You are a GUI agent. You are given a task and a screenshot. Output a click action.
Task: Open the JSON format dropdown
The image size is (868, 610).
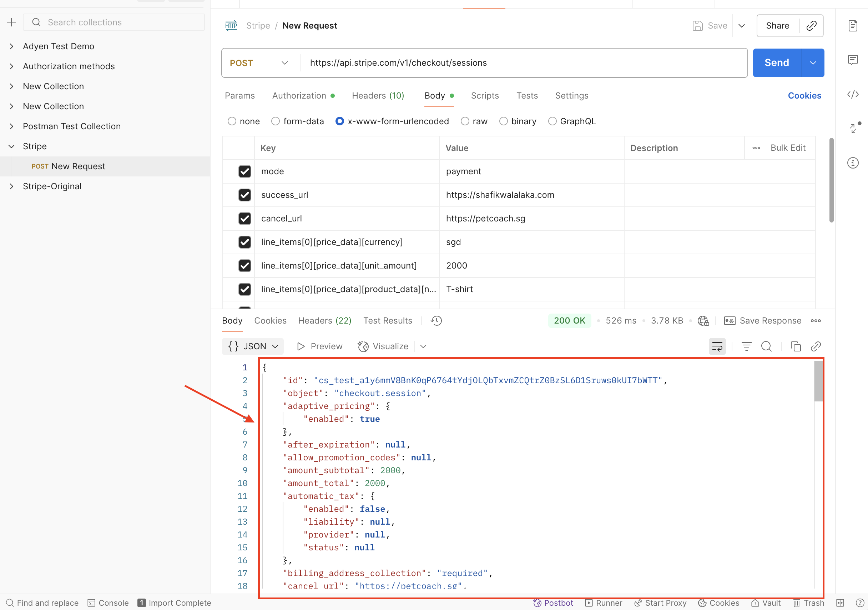[x=253, y=346]
